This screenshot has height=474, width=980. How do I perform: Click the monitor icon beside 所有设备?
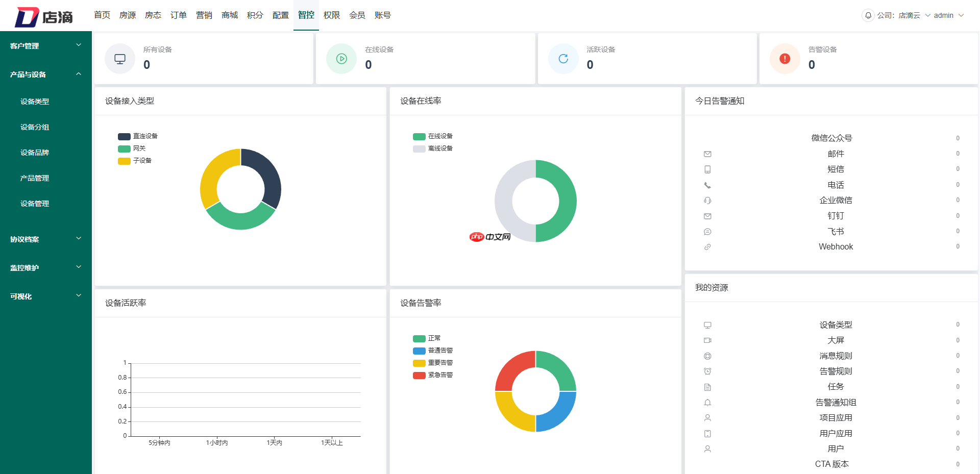(119, 58)
